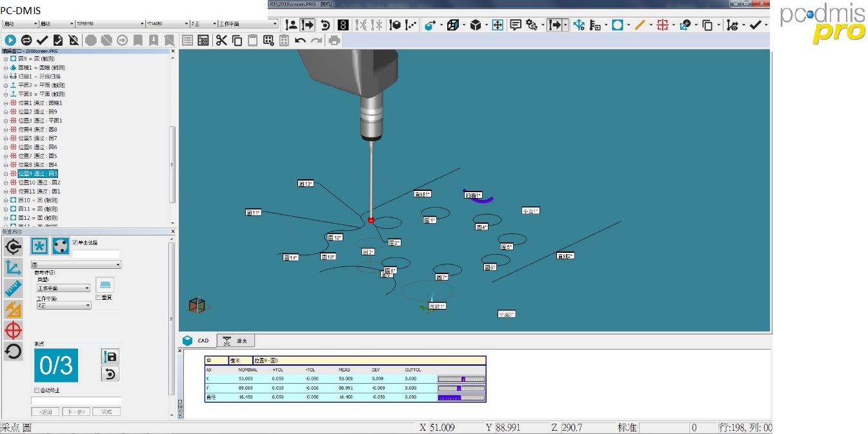Click the blue circle feature icon
The width and height of the screenshot is (868, 434).
coord(618,25)
